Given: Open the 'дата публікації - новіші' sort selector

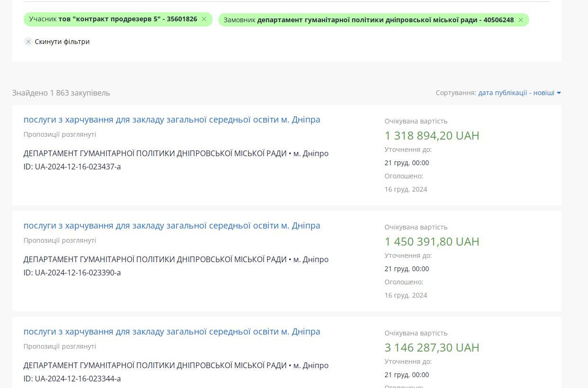Looking at the screenshot, I should [516, 93].
